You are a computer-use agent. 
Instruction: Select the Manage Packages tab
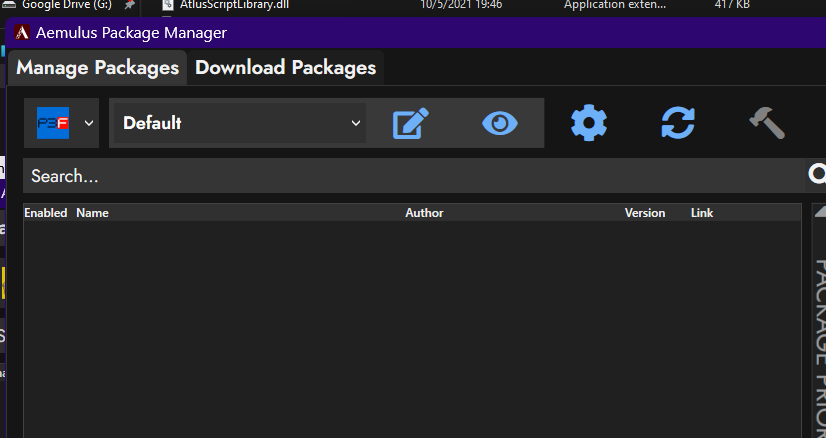pyautogui.click(x=97, y=67)
